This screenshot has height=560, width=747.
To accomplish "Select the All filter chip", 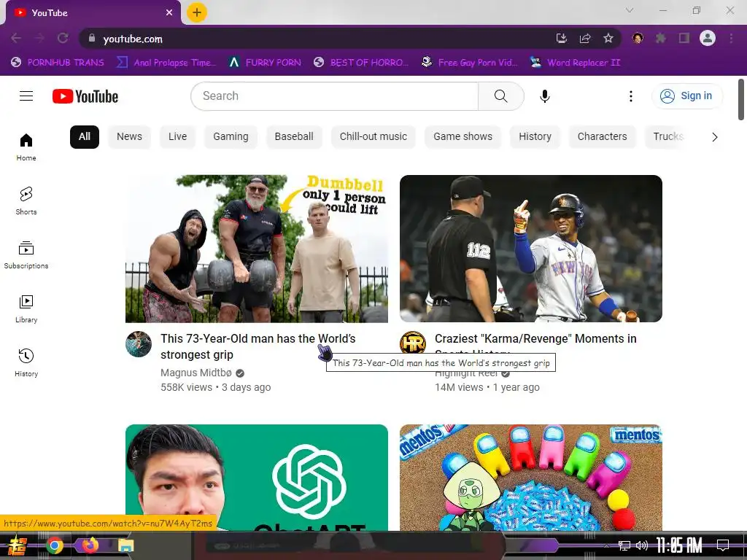I will pos(85,136).
